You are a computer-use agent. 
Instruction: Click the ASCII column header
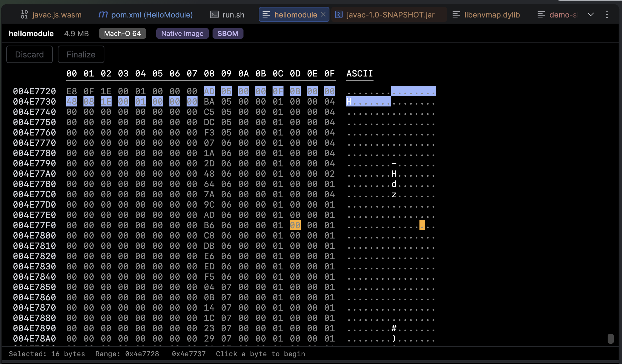point(359,74)
